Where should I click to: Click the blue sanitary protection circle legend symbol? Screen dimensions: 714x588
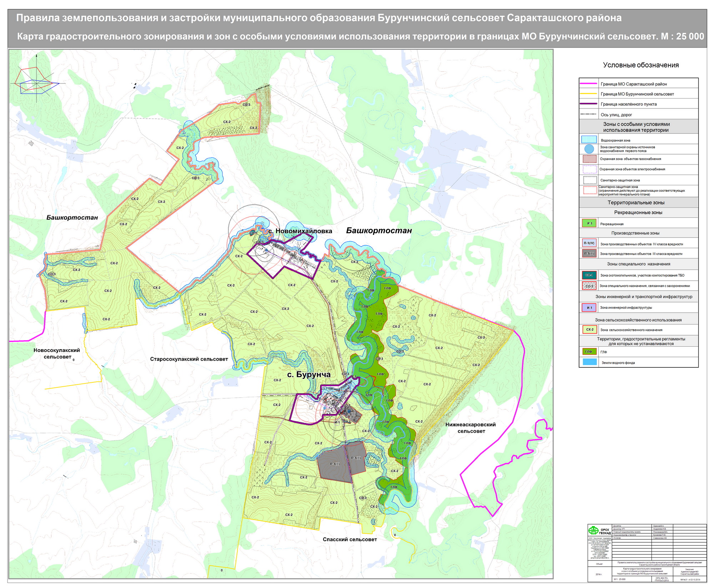point(589,149)
